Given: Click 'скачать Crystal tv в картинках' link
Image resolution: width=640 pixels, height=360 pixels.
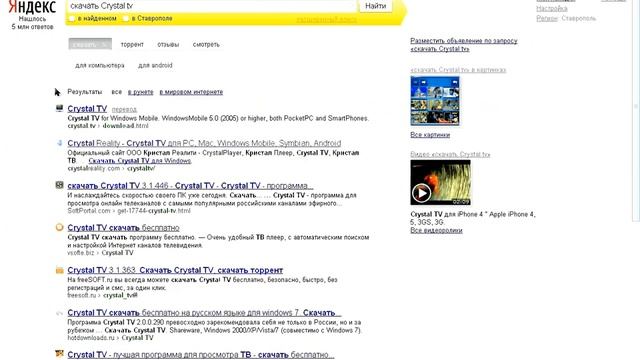Looking at the screenshot, I should (458, 70).
